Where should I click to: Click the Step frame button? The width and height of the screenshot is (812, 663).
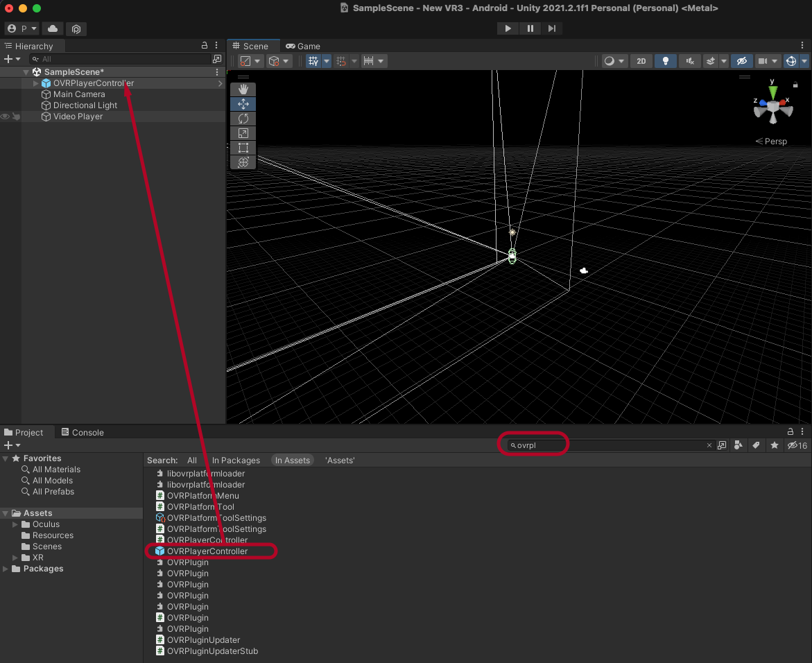(552, 28)
